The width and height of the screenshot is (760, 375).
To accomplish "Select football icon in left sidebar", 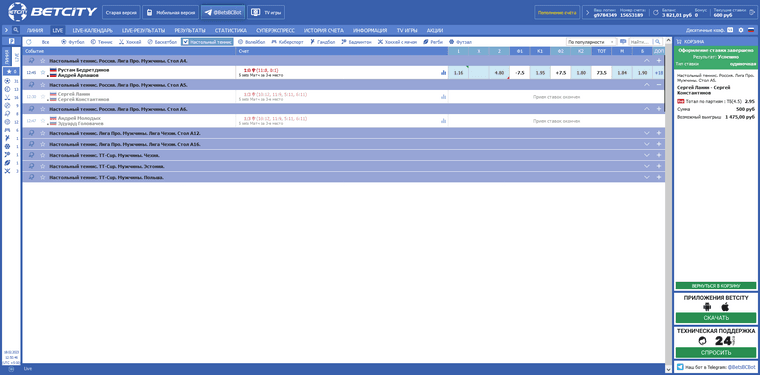I will (7, 81).
